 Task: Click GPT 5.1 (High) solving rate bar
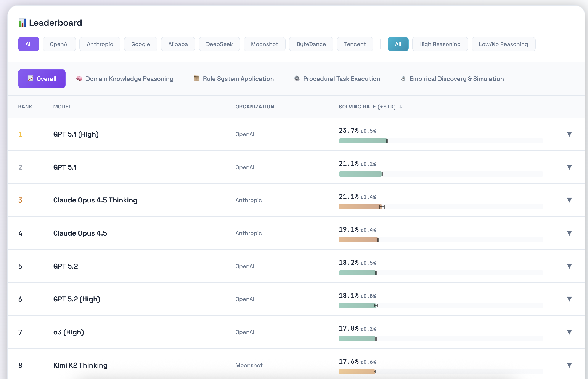[363, 141]
